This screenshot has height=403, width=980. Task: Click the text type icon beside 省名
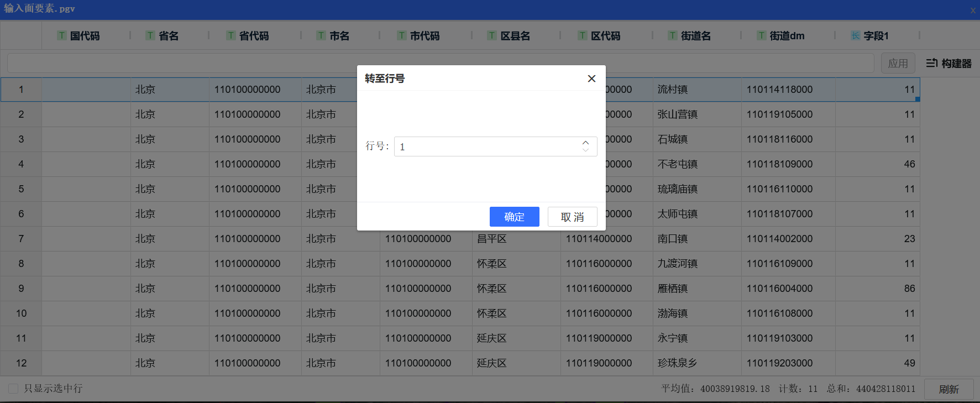pos(150,36)
